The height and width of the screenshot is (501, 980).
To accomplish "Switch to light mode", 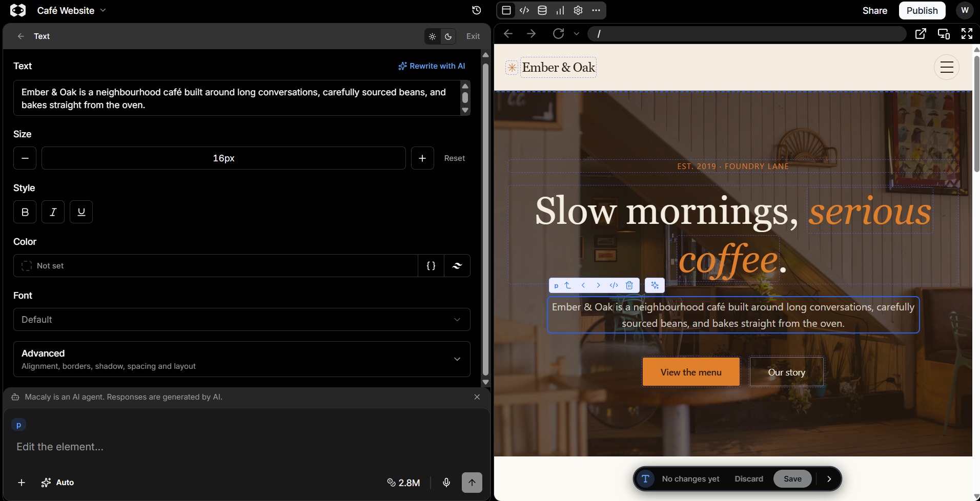I will click(x=433, y=36).
